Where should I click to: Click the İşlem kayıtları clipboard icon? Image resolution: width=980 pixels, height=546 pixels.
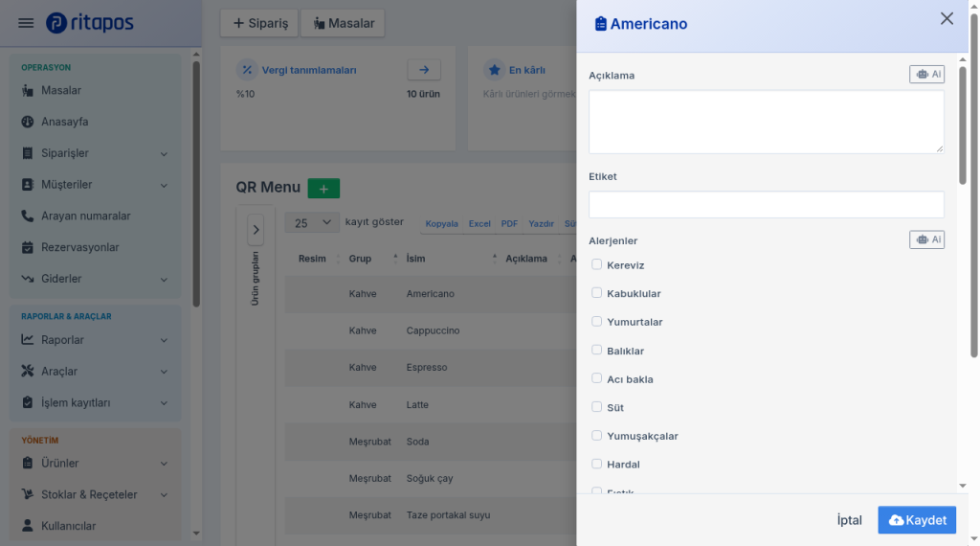pyautogui.click(x=28, y=402)
